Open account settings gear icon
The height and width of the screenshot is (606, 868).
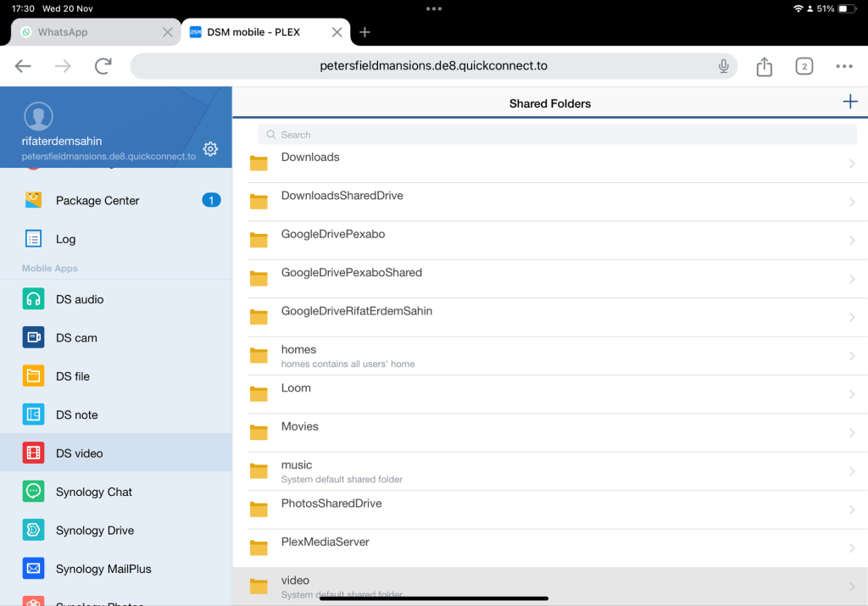click(x=210, y=149)
